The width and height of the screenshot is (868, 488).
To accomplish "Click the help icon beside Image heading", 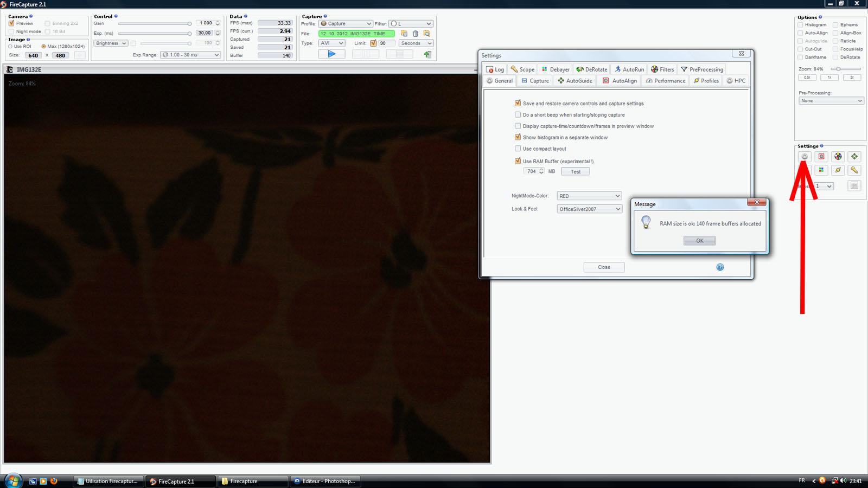I will tap(28, 40).
